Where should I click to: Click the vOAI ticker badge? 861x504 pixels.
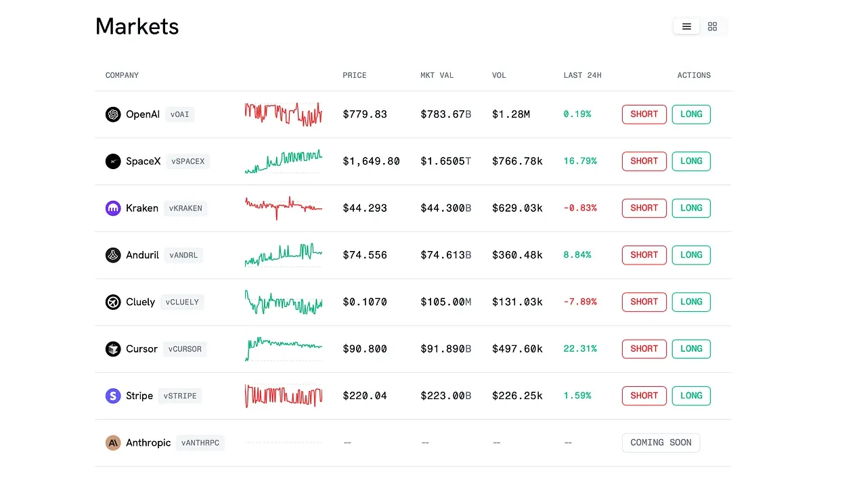click(x=179, y=114)
